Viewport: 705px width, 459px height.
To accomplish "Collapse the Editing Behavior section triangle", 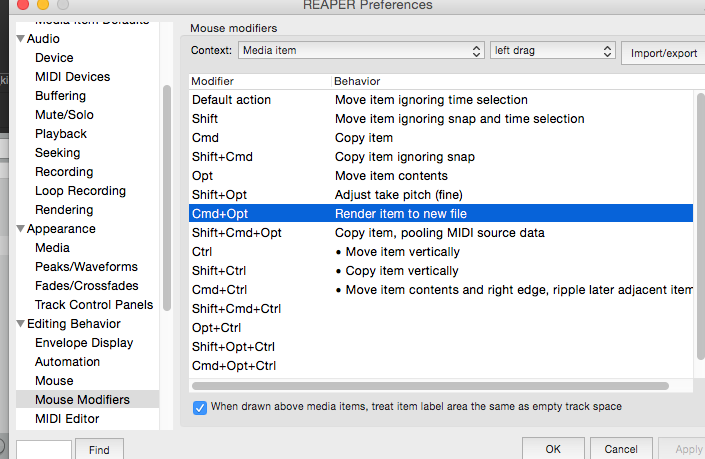I will point(20,324).
